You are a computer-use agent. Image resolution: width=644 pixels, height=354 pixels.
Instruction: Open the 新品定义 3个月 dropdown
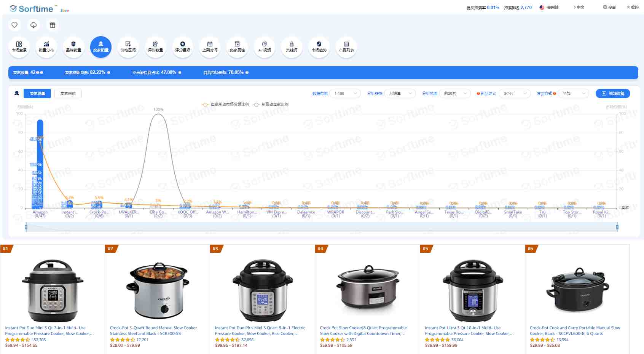tap(515, 94)
